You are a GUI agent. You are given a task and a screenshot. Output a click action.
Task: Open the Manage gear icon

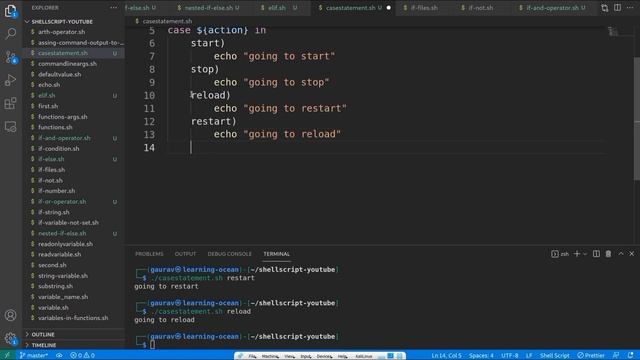coord(11,338)
